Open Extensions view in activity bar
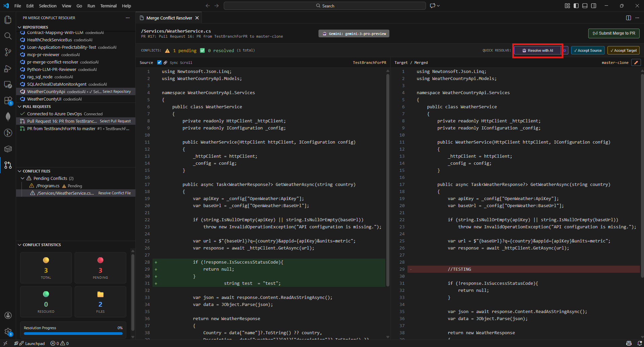This screenshot has height=347, width=644. [x=8, y=101]
